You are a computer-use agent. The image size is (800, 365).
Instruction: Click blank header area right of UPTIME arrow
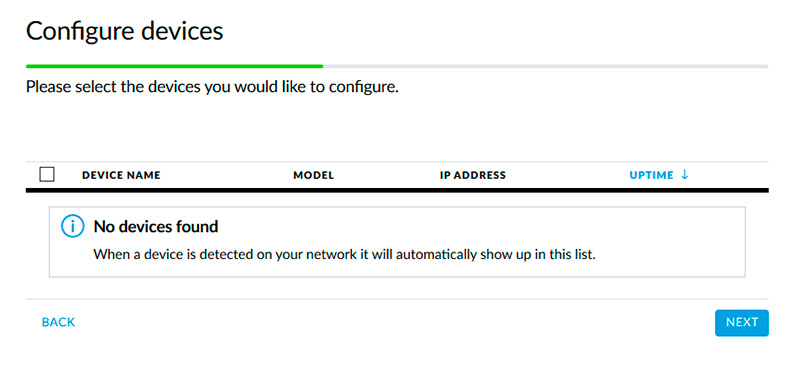[730, 175]
